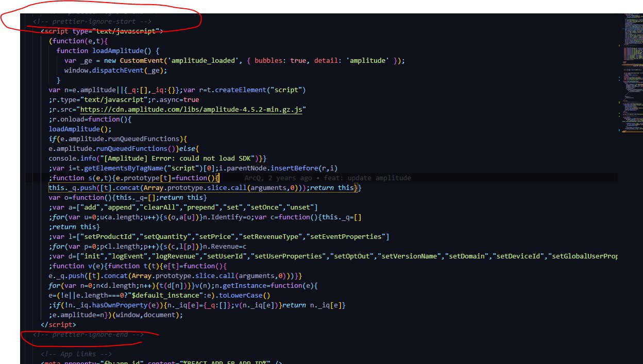
Task: Click the "(function(e,t){" line
Action: pos(78,41)
